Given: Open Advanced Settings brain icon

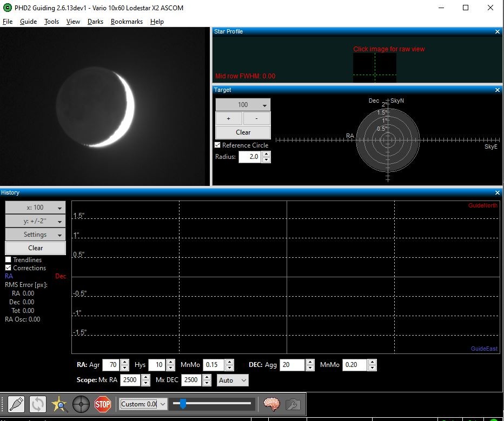Looking at the screenshot, I should click(x=271, y=404).
